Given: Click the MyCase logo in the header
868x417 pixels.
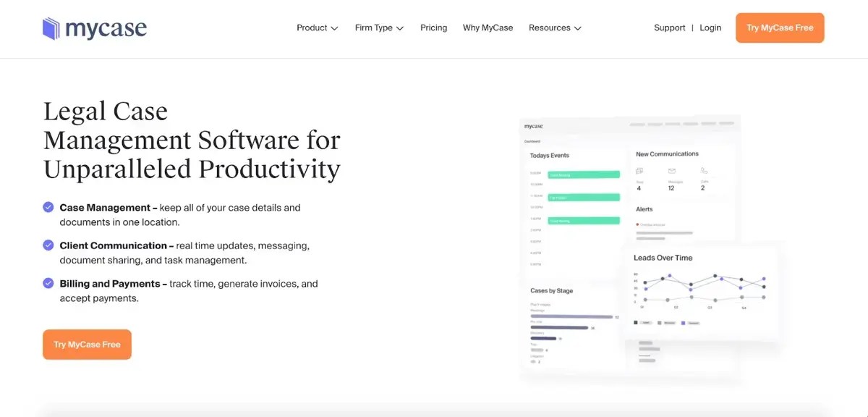Looking at the screenshot, I should point(95,28).
